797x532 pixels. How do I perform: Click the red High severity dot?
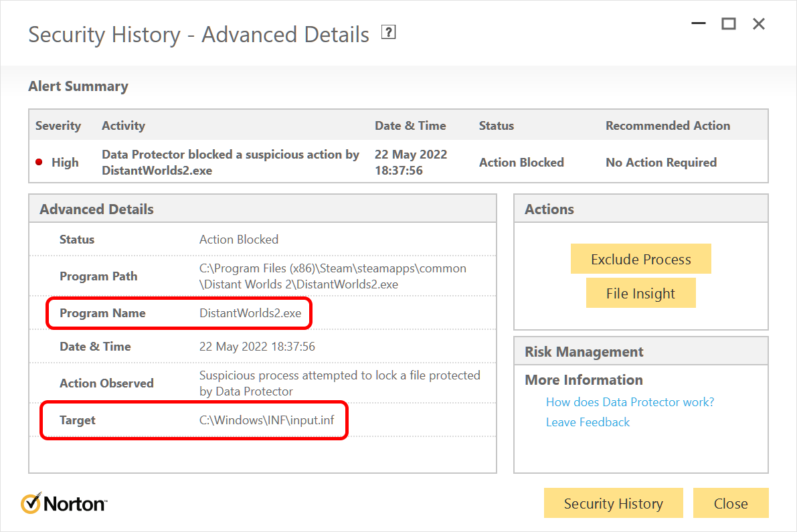point(39,162)
